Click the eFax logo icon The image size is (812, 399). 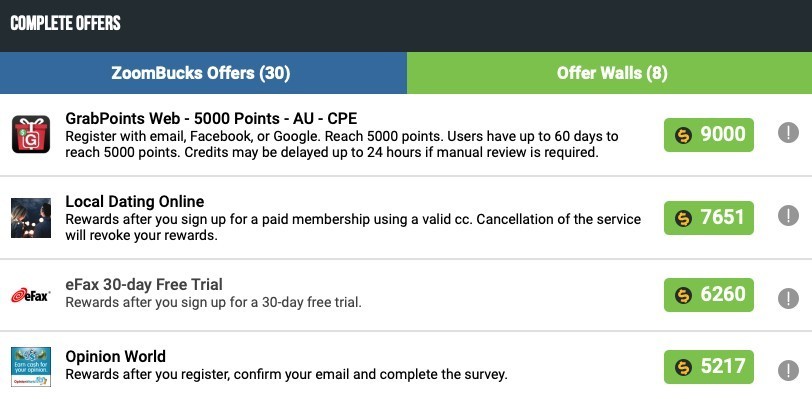[x=31, y=295]
